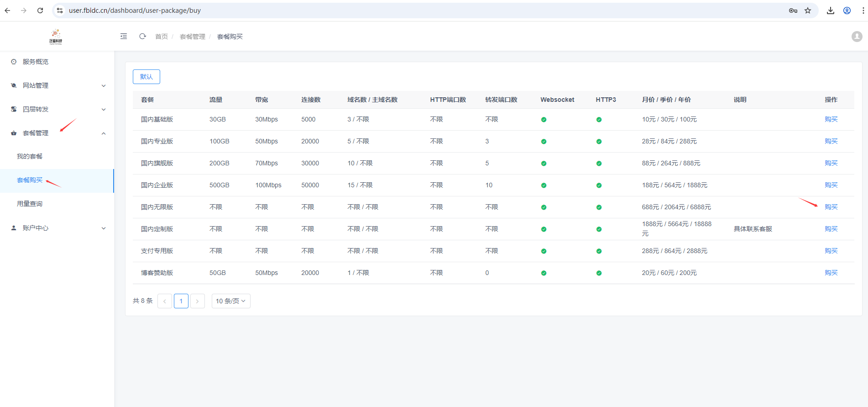Screen dimensions: 868x407
Task: Click the 共 8 条 total count
Action: point(143,301)
